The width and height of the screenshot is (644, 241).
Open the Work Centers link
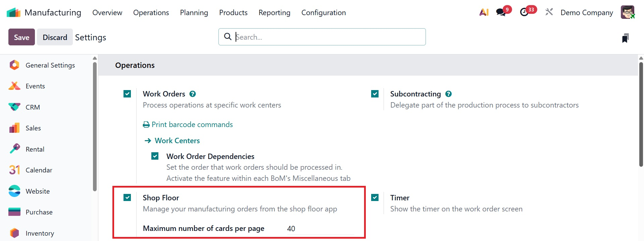point(177,141)
